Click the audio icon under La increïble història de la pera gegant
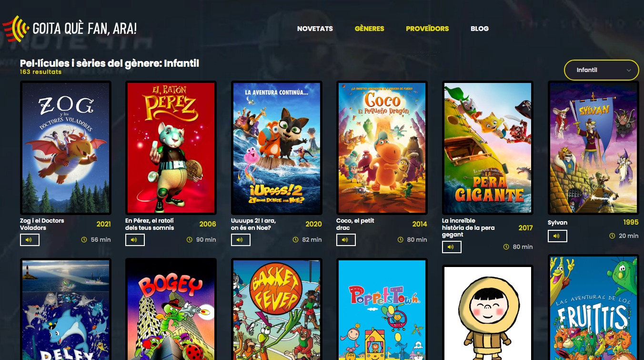 [x=452, y=247]
